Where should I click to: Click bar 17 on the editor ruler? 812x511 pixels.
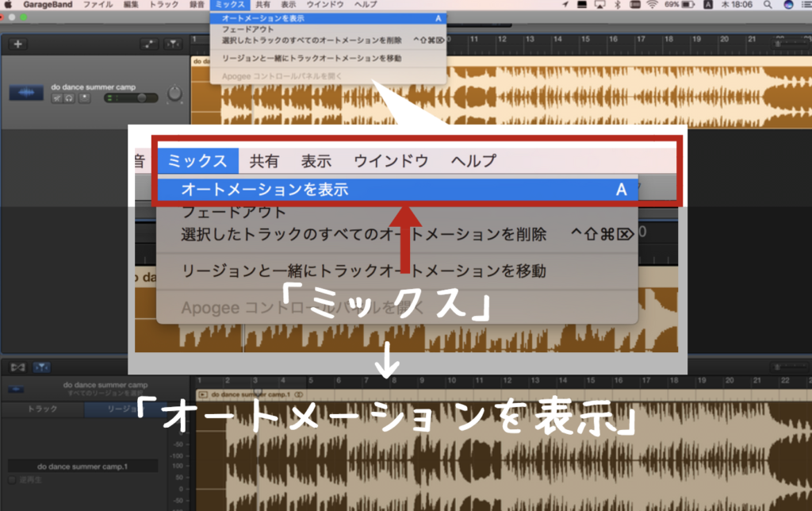645,380
